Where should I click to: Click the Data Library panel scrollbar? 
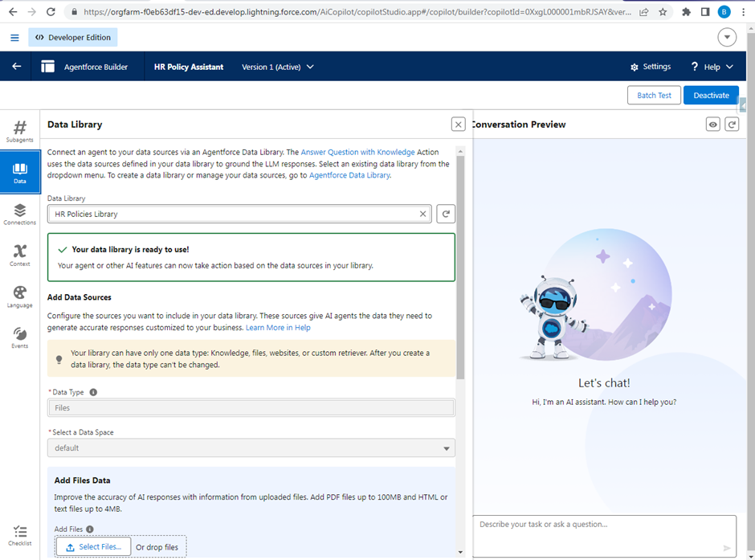(x=460, y=268)
